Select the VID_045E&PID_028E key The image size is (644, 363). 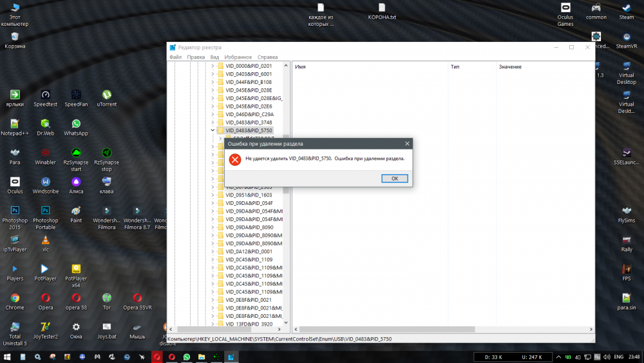click(x=249, y=90)
